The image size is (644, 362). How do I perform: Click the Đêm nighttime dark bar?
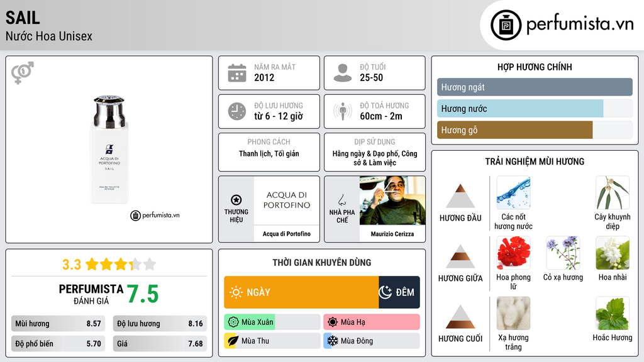pos(399,292)
